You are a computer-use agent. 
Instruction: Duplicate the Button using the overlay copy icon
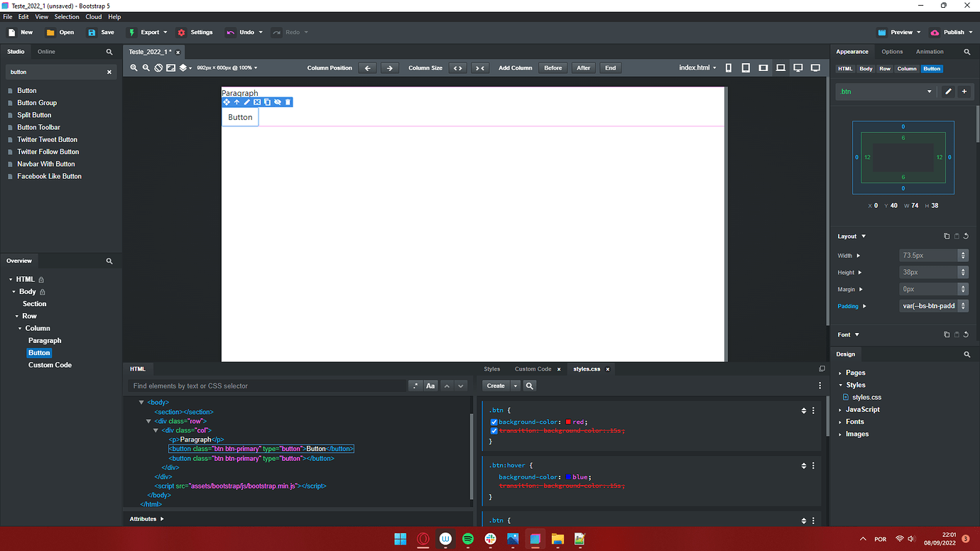267,102
